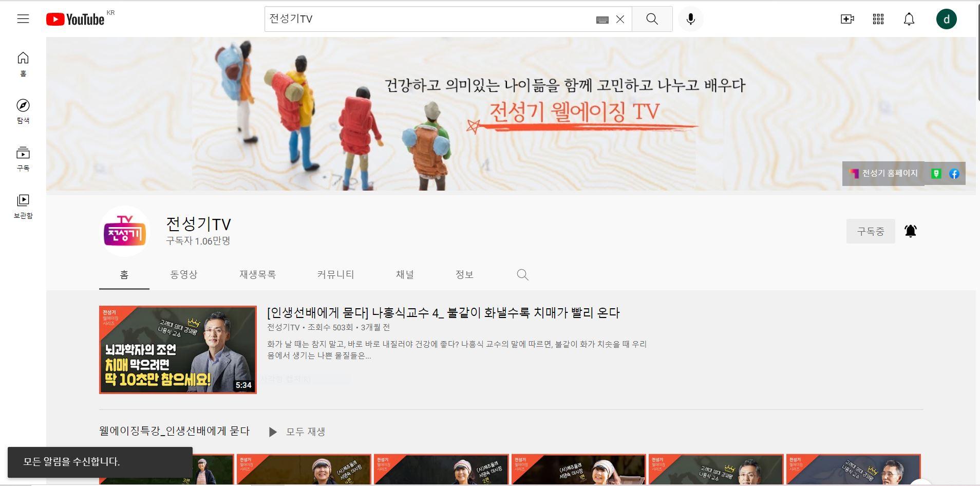The height and width of the screenshot is (486, 980).
Task: Switch to the 동영상 tab
Action: [x=184, y=275]
